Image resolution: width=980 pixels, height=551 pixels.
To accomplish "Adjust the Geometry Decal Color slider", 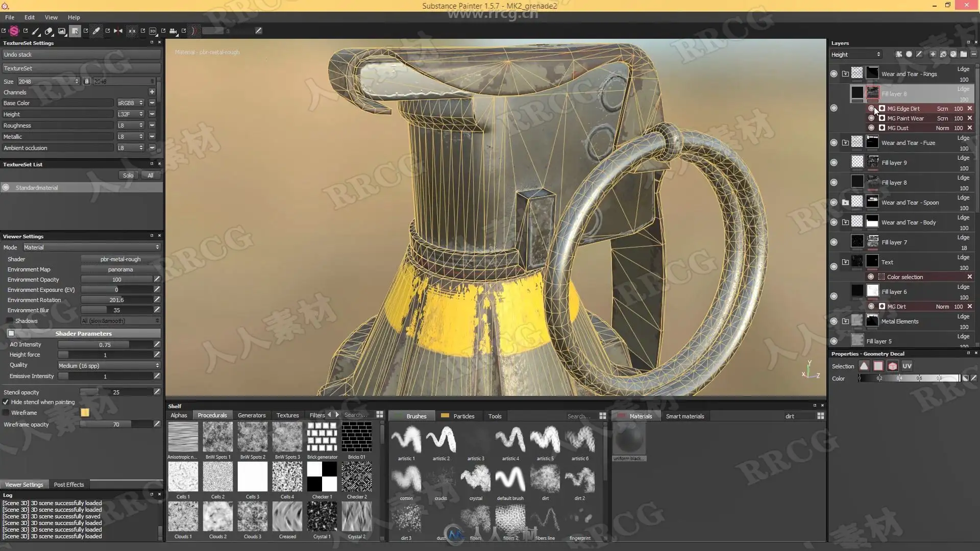I will (909, 379).
